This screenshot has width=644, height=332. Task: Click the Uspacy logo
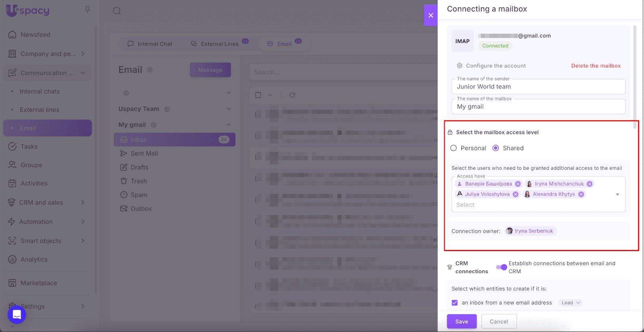pos(27,10)
